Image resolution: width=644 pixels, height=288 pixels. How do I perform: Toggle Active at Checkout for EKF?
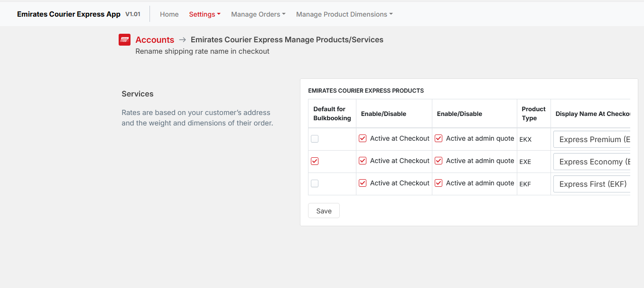tap(363, 183)
